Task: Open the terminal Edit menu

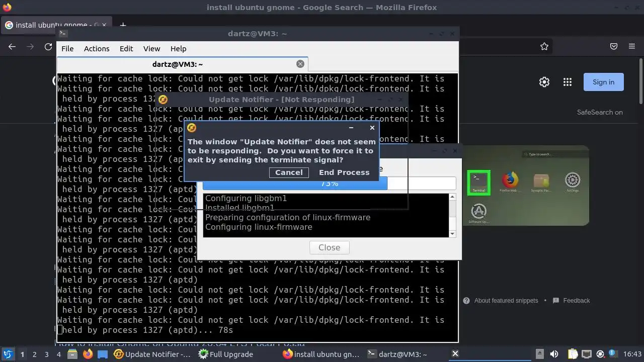Action: tap(126, 49)
